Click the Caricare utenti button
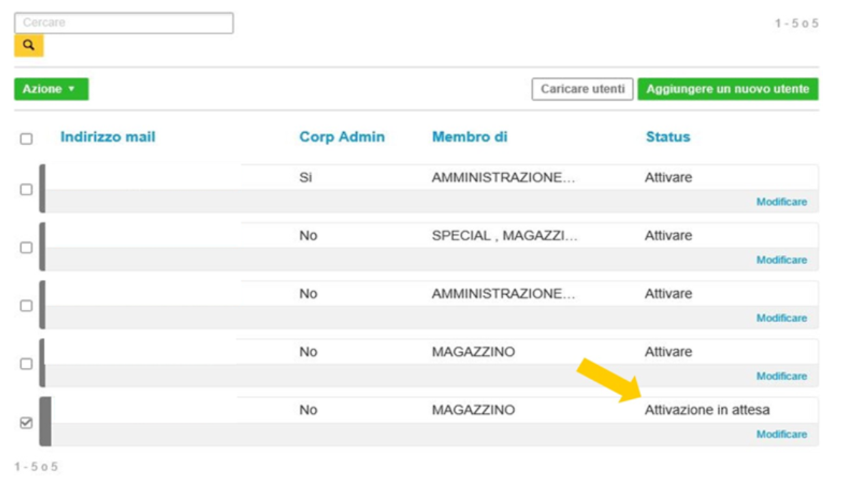This screenshot has height=481, width=868. tap(582, 89)
